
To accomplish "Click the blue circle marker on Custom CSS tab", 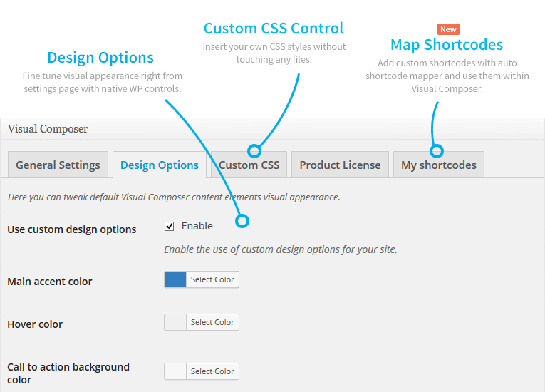I will pyautogui.click(x=254, y=150).
